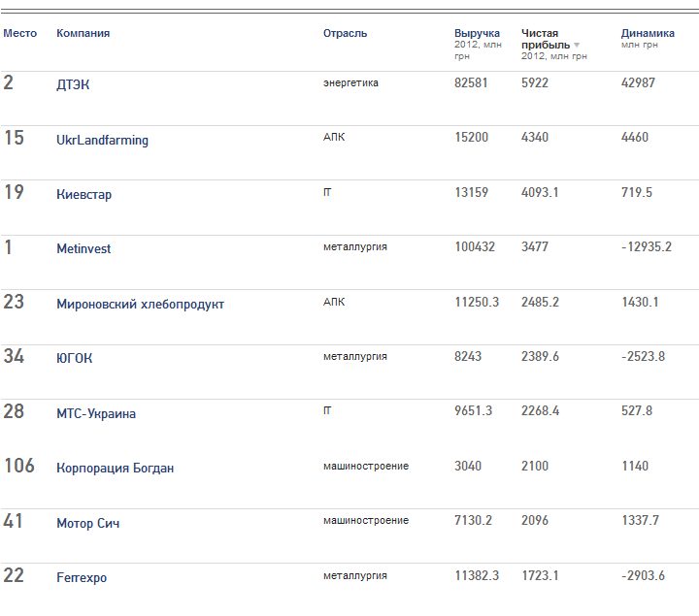Click dynamics value 1430.1

pos(640,302)
